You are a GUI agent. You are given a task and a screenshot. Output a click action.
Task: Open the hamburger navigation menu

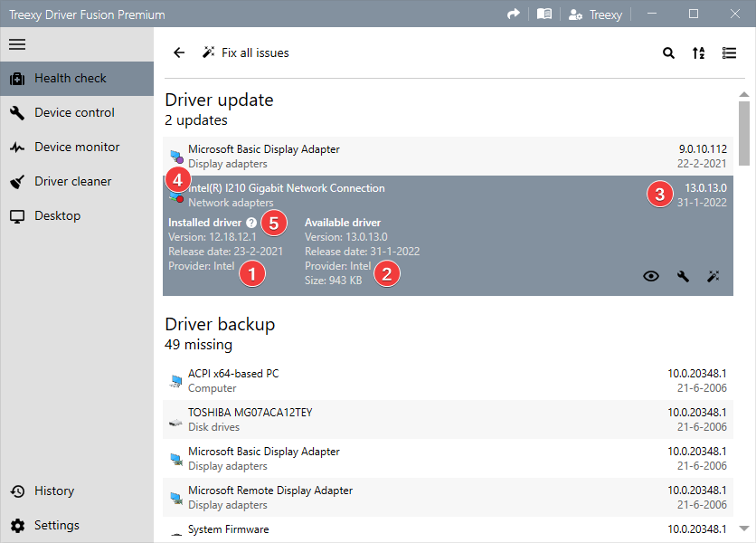click(17, 44)
